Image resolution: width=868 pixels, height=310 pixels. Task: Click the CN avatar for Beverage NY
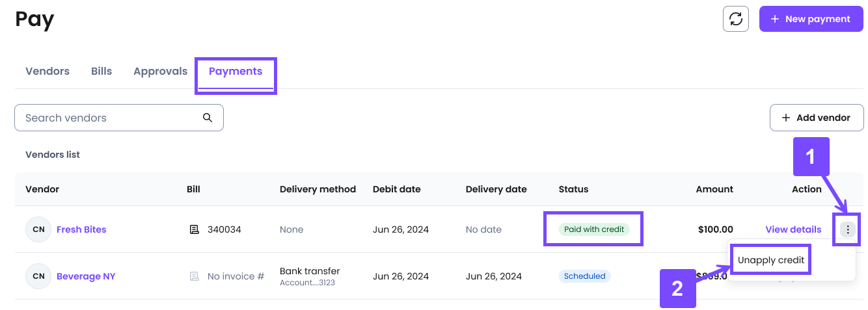coord(38,276)
